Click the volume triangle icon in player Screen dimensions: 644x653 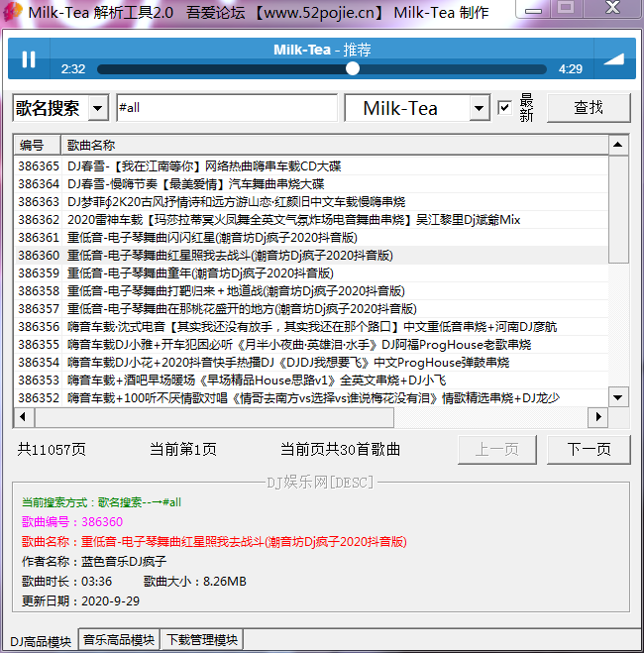614,59
